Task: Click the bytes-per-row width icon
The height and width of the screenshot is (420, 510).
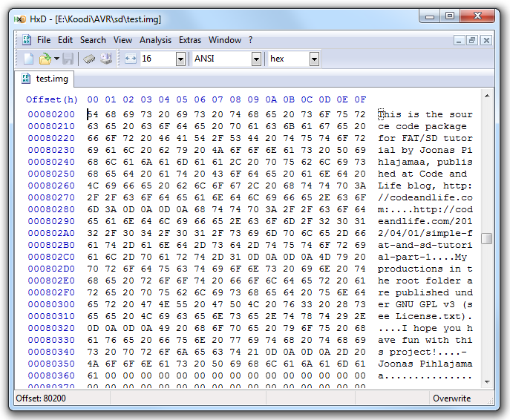Action: click(131, 59)
